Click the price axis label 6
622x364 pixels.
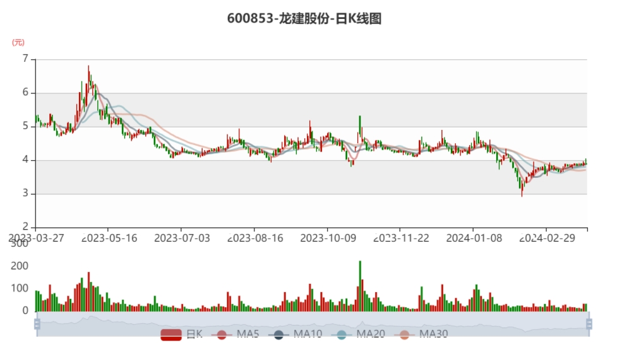[x=26, y=93]
